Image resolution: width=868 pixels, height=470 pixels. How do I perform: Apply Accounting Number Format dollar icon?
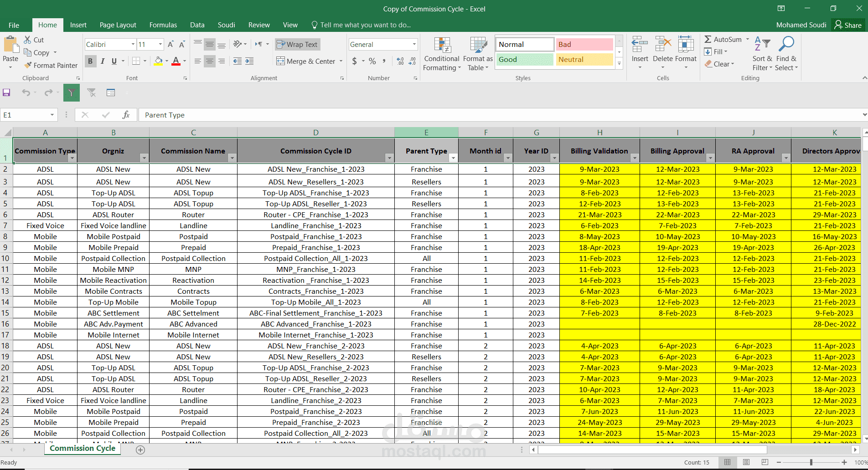[355, 61]
